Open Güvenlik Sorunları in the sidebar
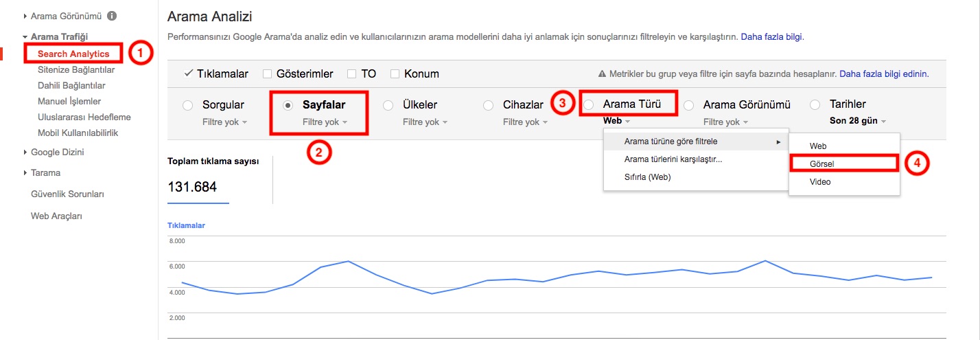980x340 pixels. (67, 194)
